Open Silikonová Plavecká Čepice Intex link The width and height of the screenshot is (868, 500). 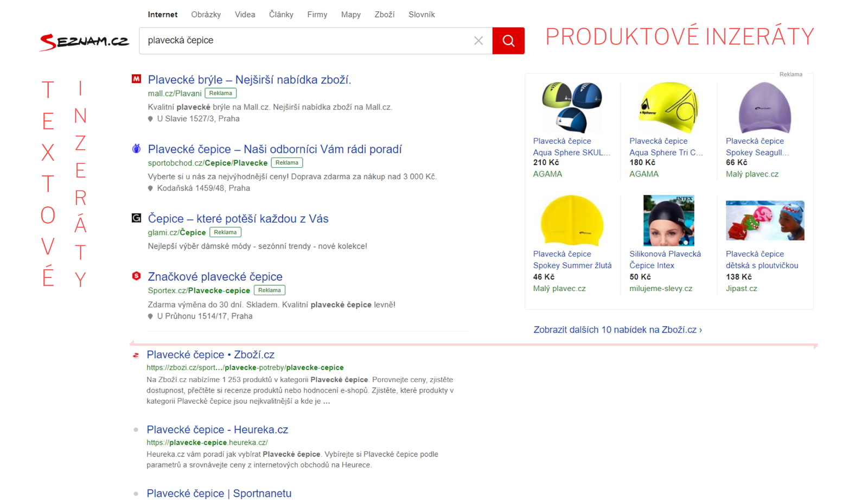[x=665, y=260]
